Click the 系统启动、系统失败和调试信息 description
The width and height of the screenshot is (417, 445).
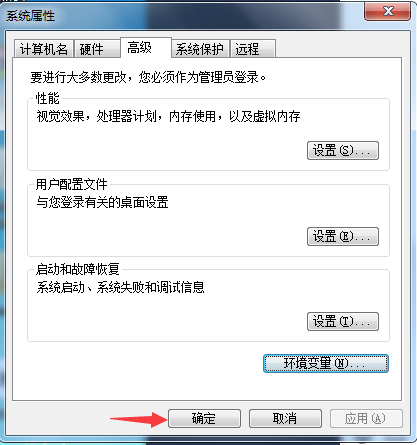point(120,287)
